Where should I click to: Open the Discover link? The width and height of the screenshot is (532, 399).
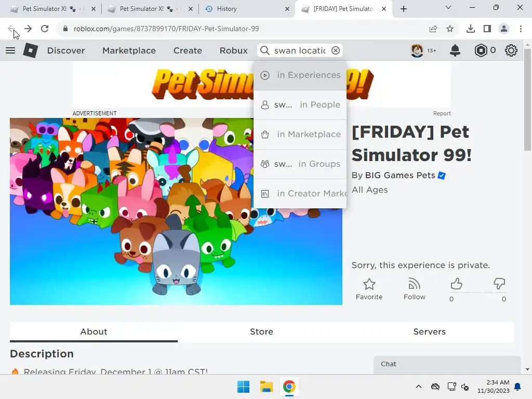coord(66,50)
